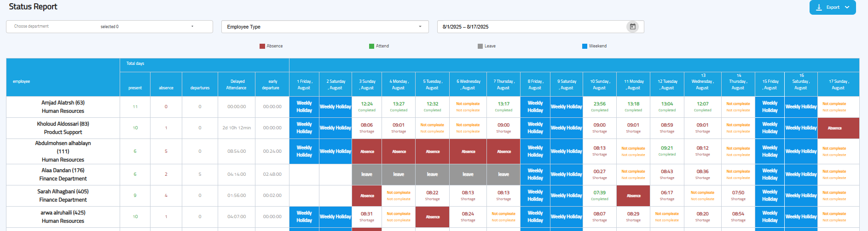This screenshot has width=868, height=231.
Task: Select the 7 Thursday, August column header
Action: coord(503,84)
